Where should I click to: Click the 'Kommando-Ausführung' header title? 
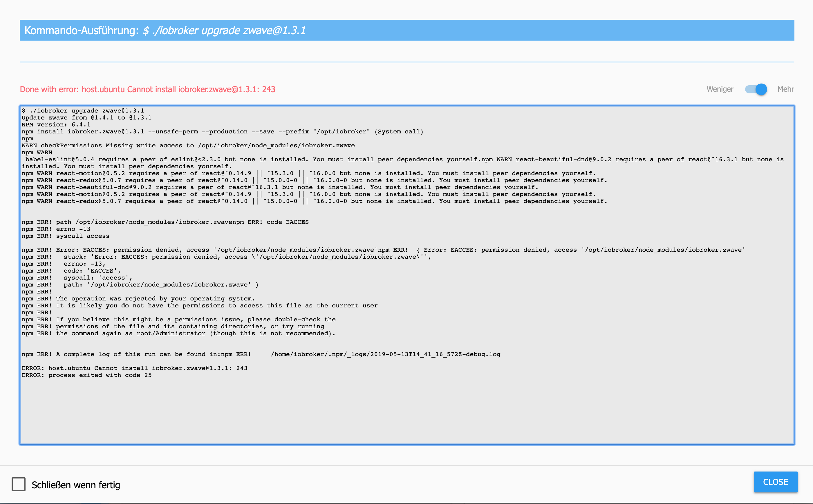pyautogui.click(x=81, y=30)
